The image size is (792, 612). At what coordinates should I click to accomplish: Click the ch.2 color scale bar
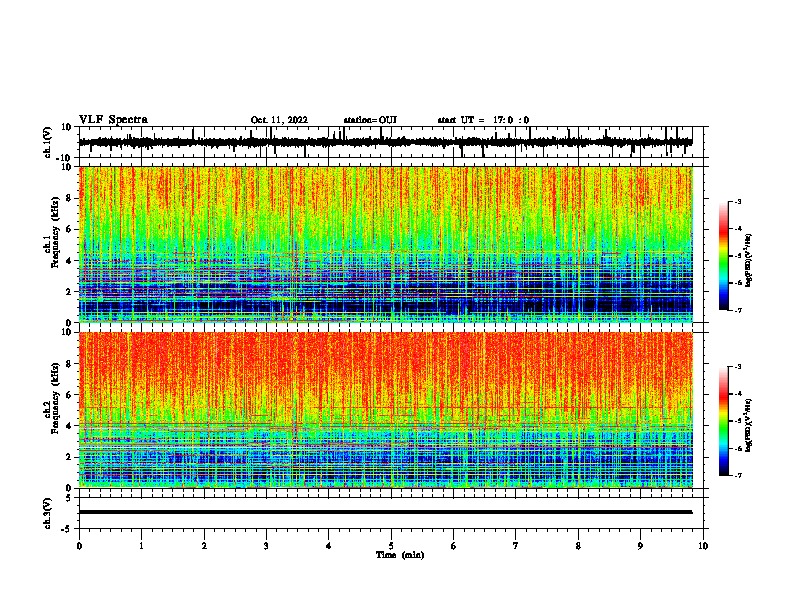(x=724, y=421)
